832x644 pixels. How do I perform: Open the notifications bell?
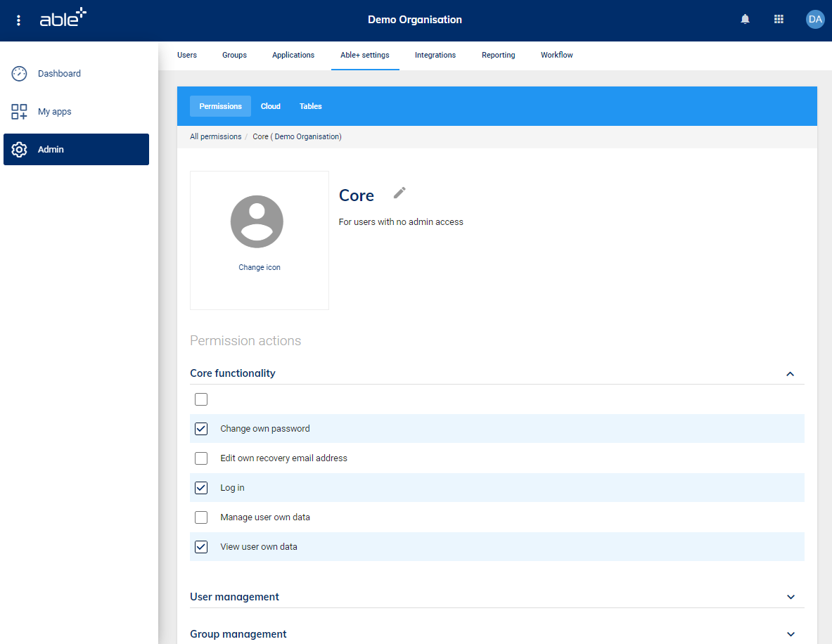pos(745,20)
